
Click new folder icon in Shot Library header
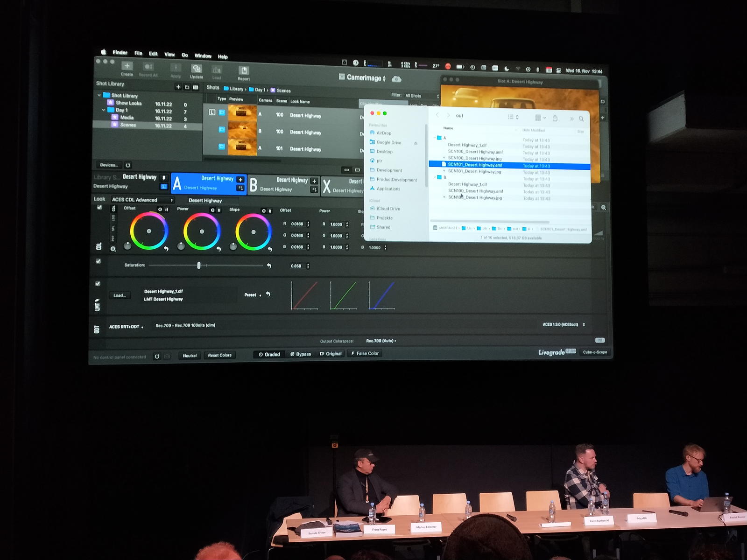187,87
